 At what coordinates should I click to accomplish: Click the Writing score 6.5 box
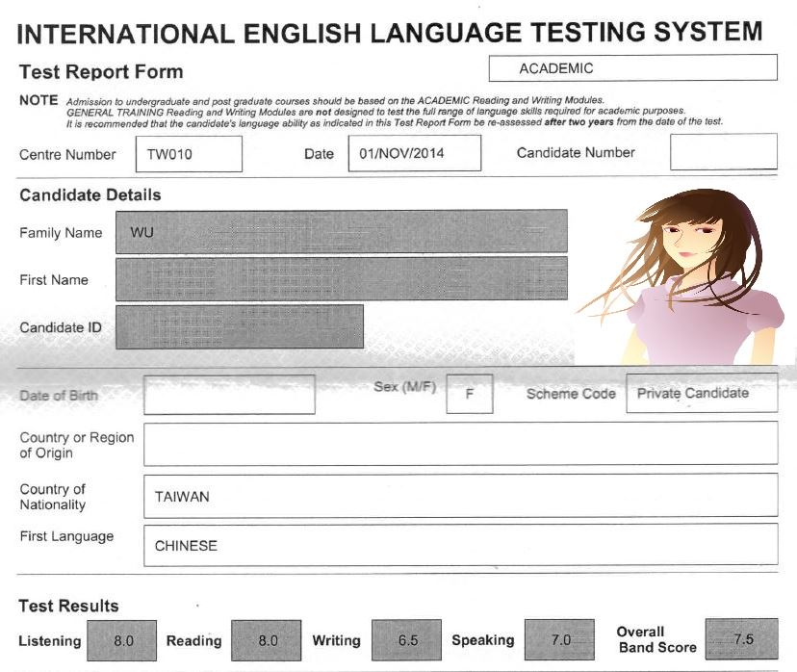pos(406,640)
